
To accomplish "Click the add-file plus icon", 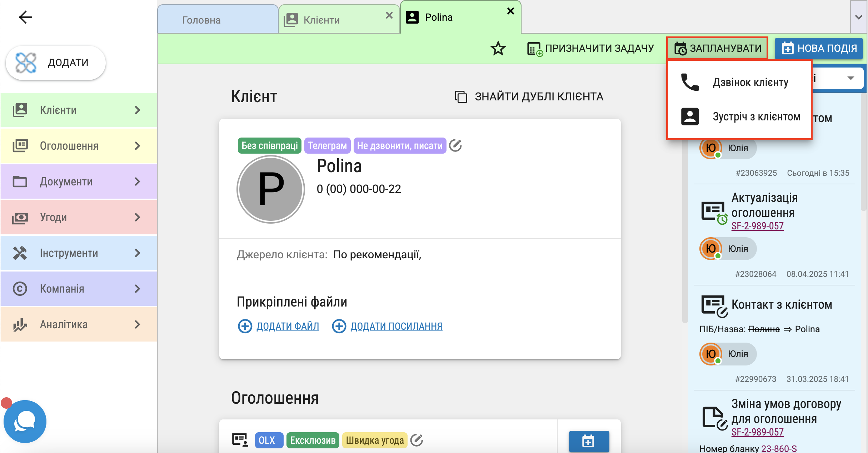I will 245,326.
